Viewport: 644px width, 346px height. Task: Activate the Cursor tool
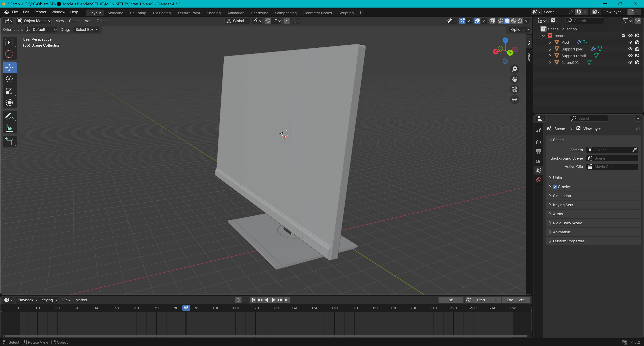(10, 54)
